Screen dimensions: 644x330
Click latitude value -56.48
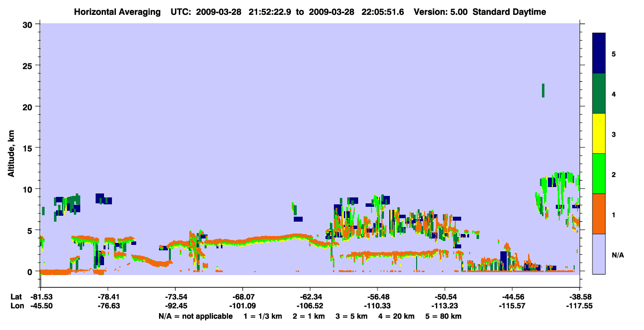pyautogui.click(x=377, y=297)
